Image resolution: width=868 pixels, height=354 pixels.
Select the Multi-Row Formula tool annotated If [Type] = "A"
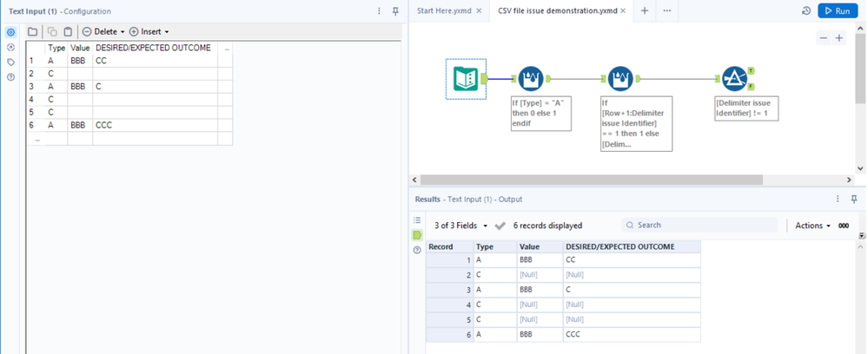(x=531, y=79)
